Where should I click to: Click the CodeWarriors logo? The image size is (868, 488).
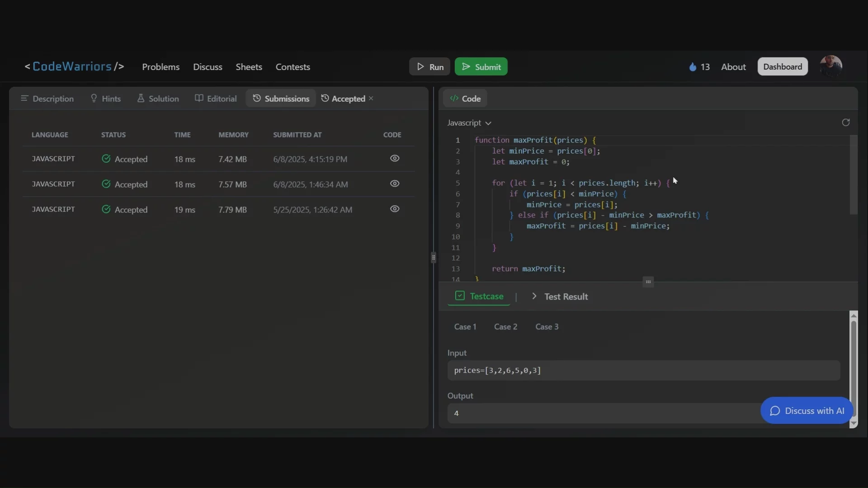click(x=74, y=66)
